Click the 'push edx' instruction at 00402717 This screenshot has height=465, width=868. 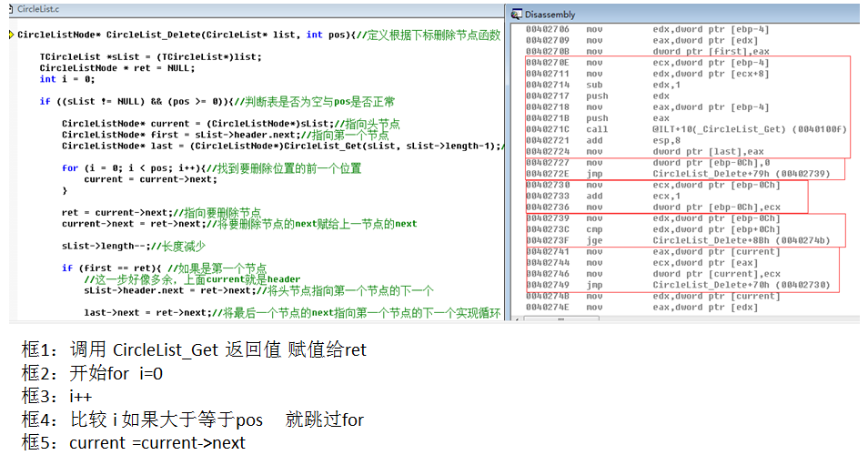coord(597,96)
